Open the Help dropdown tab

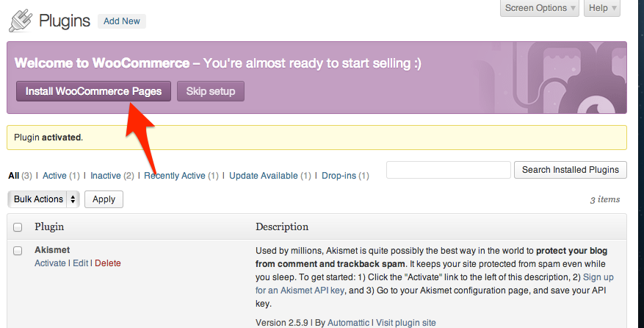602,8
